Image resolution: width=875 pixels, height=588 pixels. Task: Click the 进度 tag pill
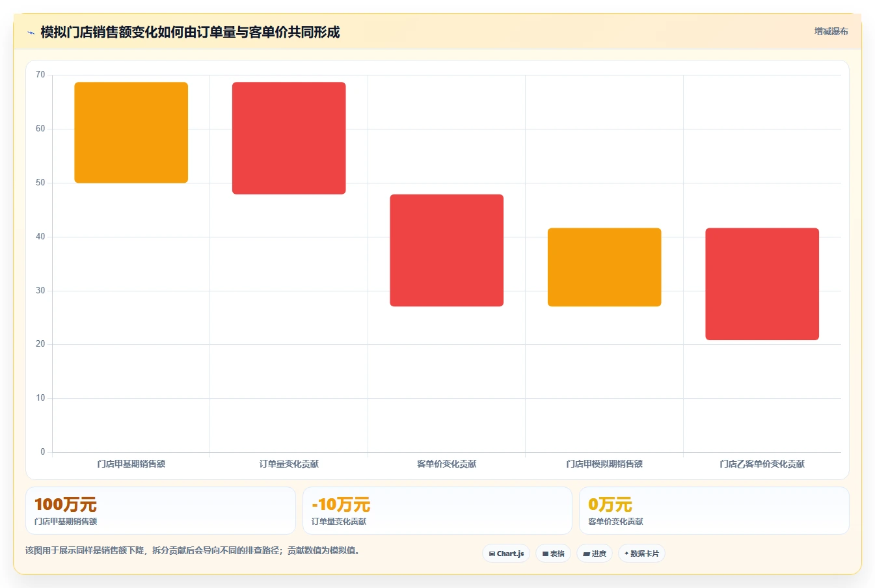pos(595,554)
